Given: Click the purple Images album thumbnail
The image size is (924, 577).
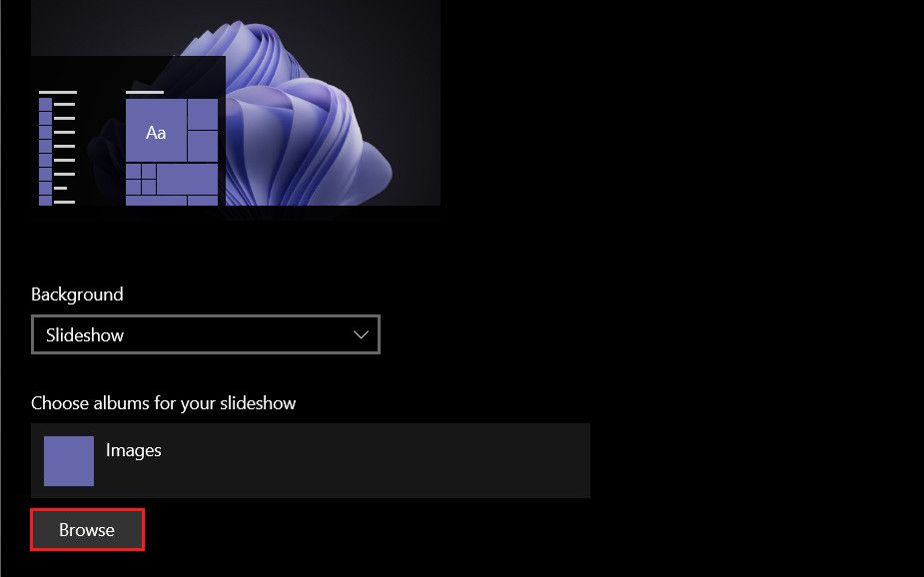Looking at the screenshot, I should coord(69,461).
